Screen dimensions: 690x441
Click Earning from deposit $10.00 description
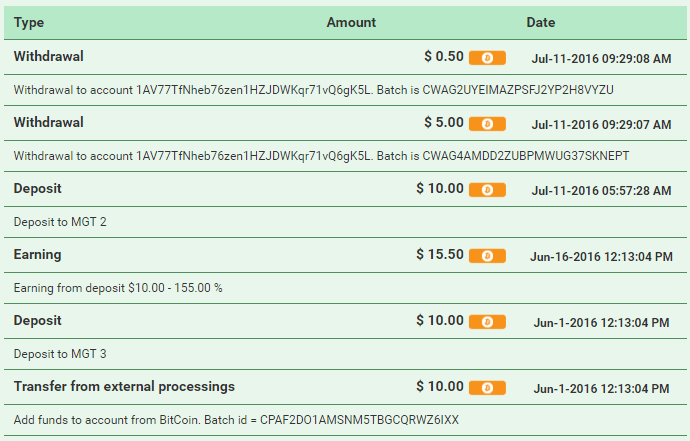click(118, 288)
